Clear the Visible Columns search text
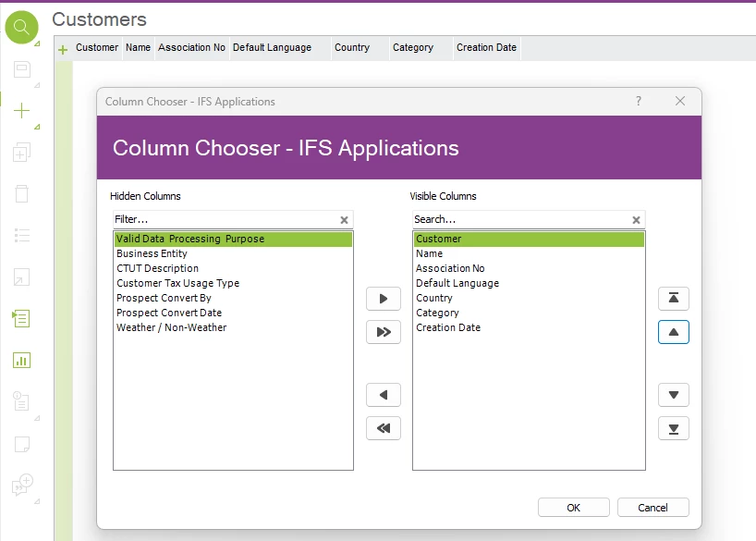The image size is (756, 541). point(636,220)
